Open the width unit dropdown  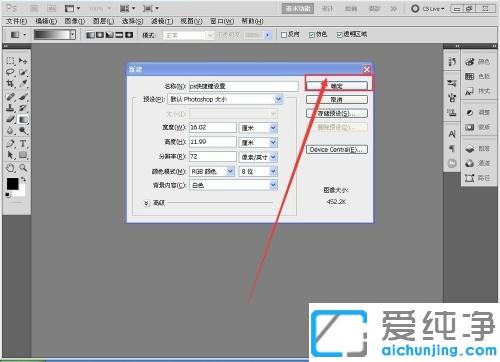[258, 128]
